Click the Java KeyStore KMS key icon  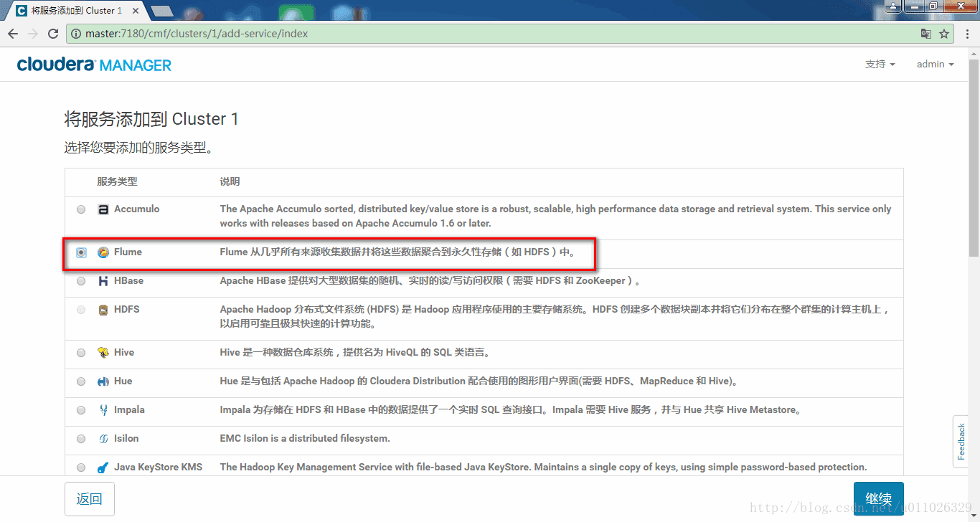pos(103,468)
